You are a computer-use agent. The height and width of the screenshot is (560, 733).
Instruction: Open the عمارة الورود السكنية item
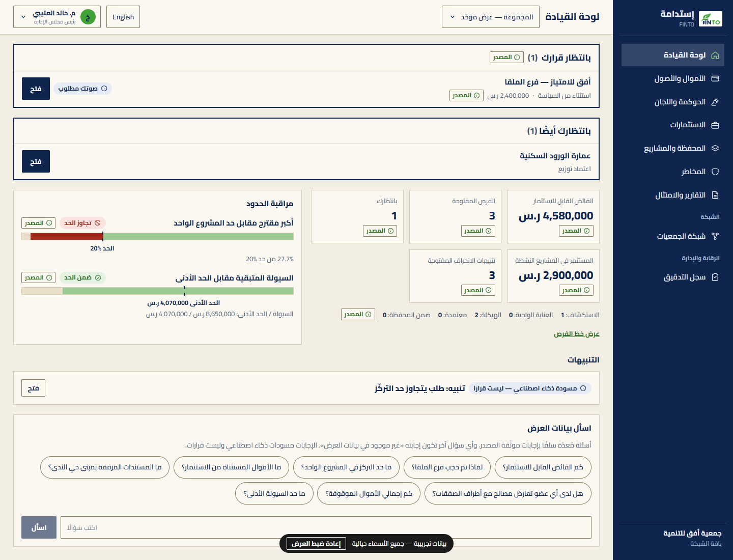pos(36,161)
